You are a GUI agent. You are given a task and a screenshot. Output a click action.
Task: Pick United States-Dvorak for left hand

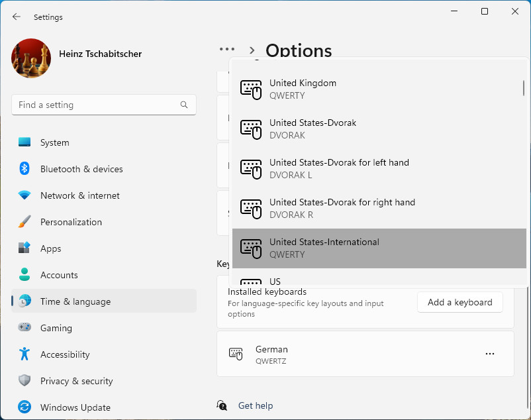tap(379, 168)
